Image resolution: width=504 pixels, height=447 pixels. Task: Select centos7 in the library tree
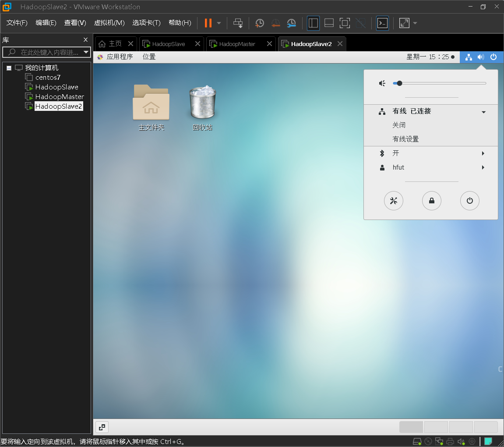[48, 78]
